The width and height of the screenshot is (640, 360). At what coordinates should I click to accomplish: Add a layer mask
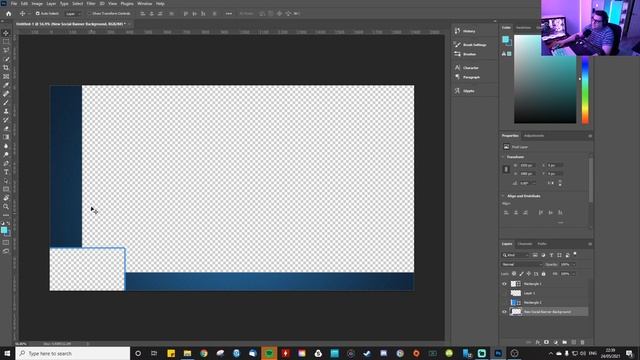[x=547, y=342]
